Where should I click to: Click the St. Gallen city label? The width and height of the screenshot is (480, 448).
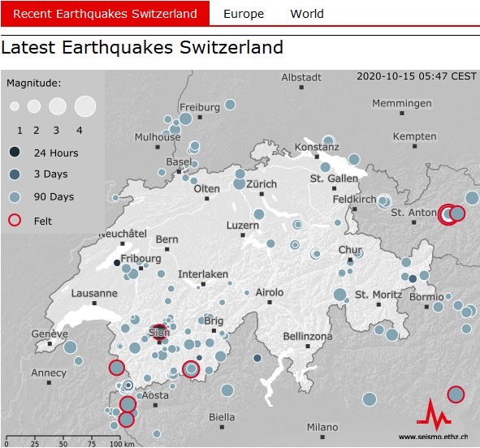(334, 179)
